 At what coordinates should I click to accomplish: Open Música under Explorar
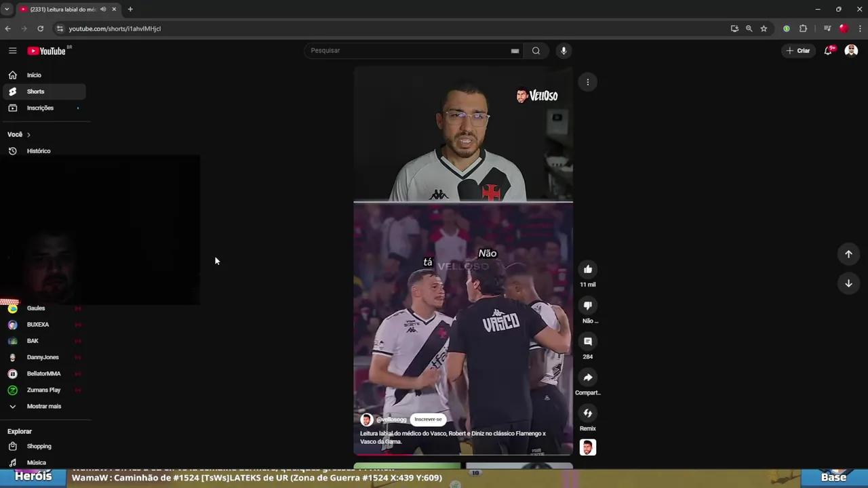point(44,462)
